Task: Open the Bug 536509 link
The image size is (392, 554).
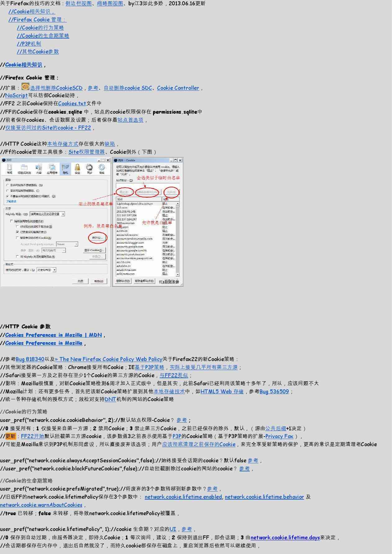Action: 274,391
